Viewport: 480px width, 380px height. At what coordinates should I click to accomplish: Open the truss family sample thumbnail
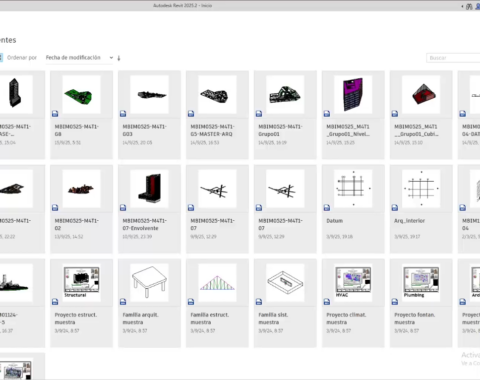(x=217, y=283)
